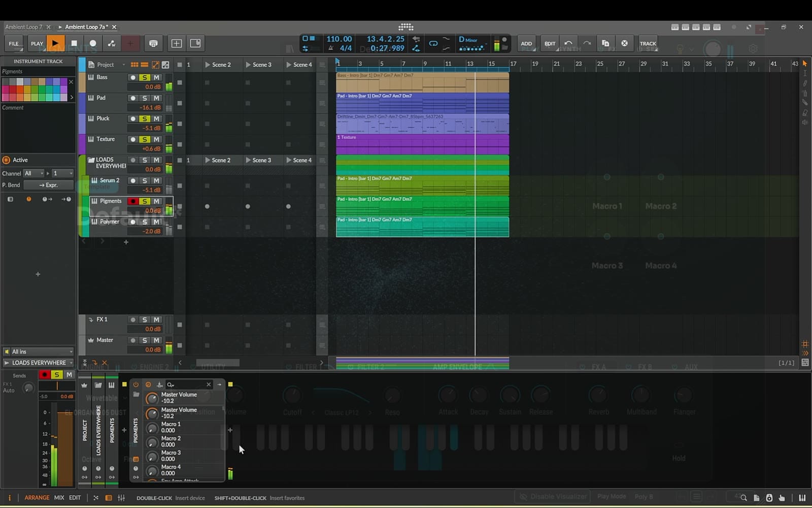Stop the transport
The width and height of the screenshot is (812, 508).
point(74,43)
